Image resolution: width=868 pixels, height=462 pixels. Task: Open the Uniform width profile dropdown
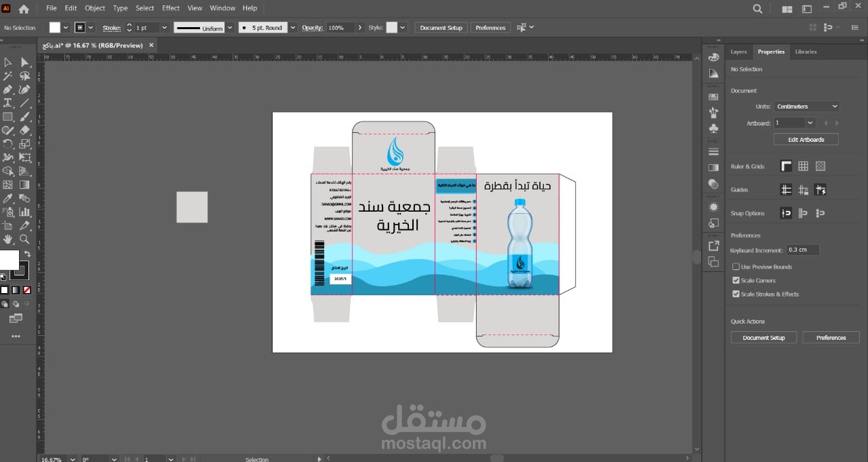[x=230, y=28]
